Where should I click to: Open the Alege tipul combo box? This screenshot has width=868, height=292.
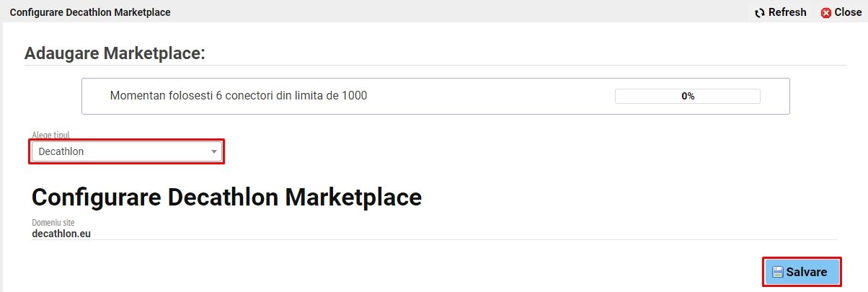click(127, 151)
